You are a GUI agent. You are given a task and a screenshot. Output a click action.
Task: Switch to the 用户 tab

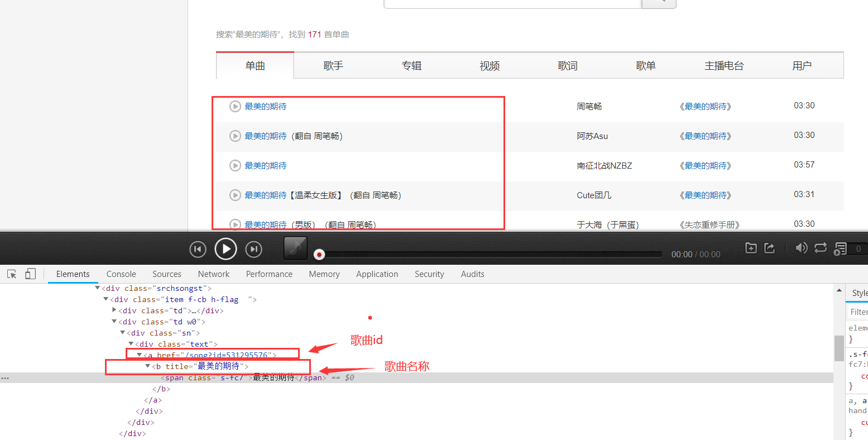click(x=802, y=66)
